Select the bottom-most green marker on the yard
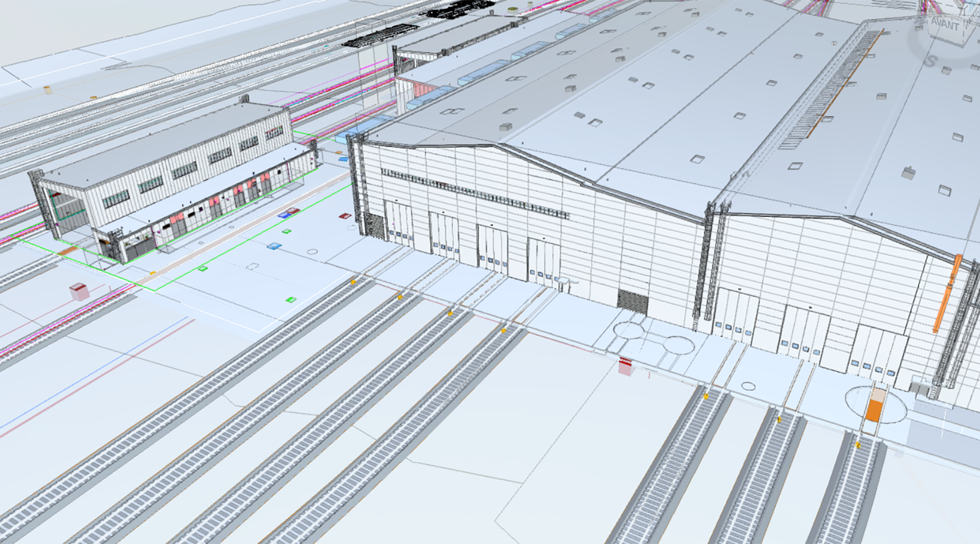Viewport: 980px width, 544px height. [x=291, y=299]
